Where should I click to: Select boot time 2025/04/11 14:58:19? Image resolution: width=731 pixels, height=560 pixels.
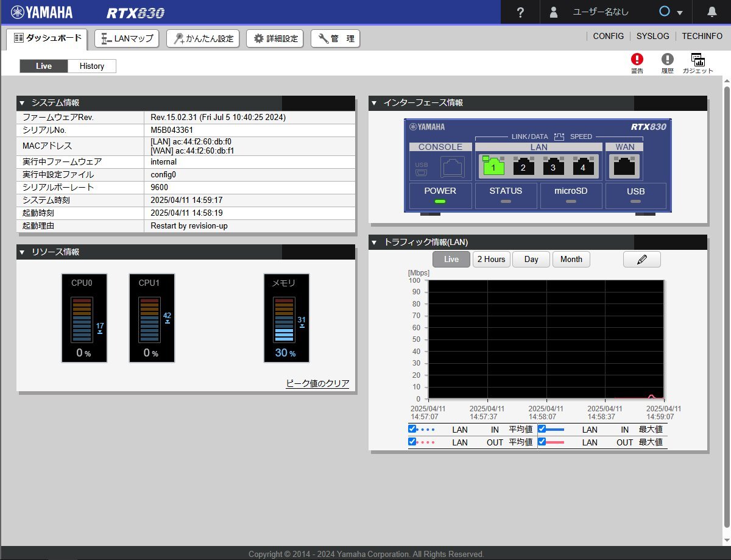pyautogui.click(x=186, y=213)
